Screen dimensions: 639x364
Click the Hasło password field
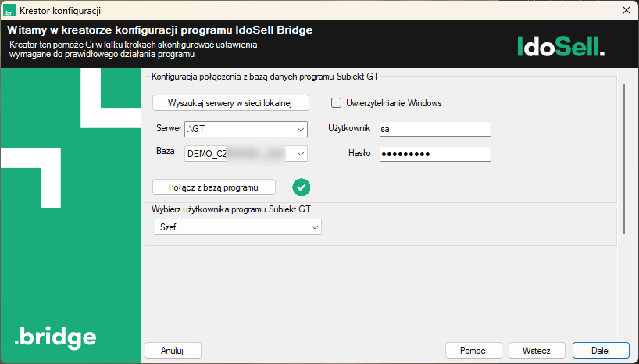435,154
